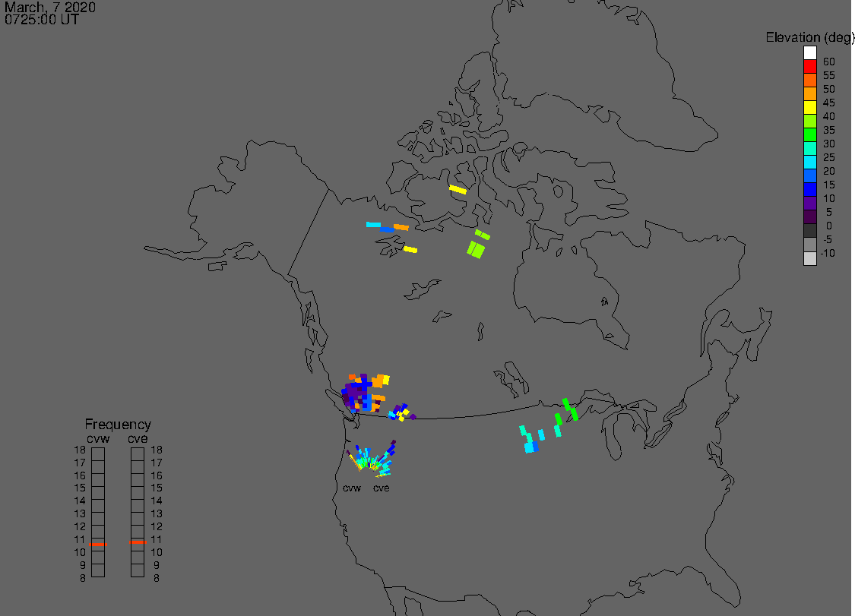Click the '14' label right of the cve bar
The width and height of the screenshot is (855, 616).
(157, 501)
